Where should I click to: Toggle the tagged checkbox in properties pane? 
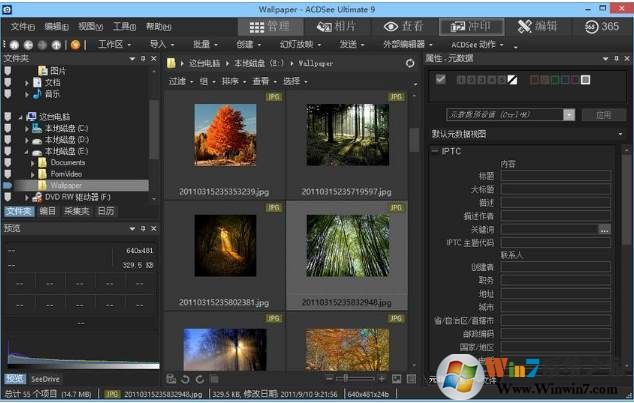pos(441,79)
